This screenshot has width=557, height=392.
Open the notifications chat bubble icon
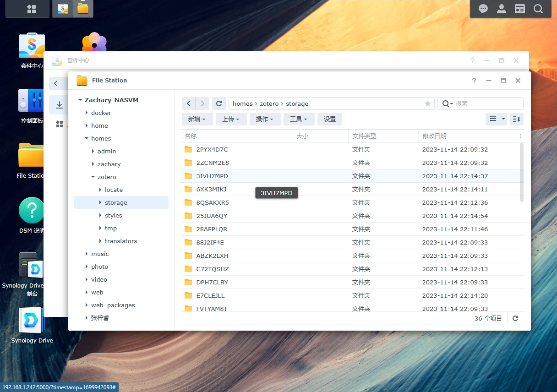click(483, 9)
